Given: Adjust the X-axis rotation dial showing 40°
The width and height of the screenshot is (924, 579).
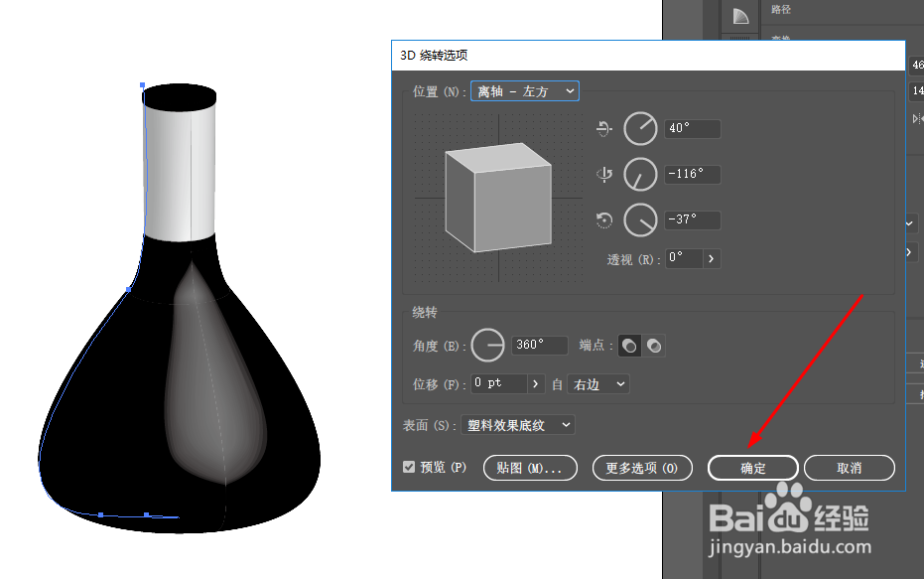Looking at the screenshot, I should [x=640, y=128].
